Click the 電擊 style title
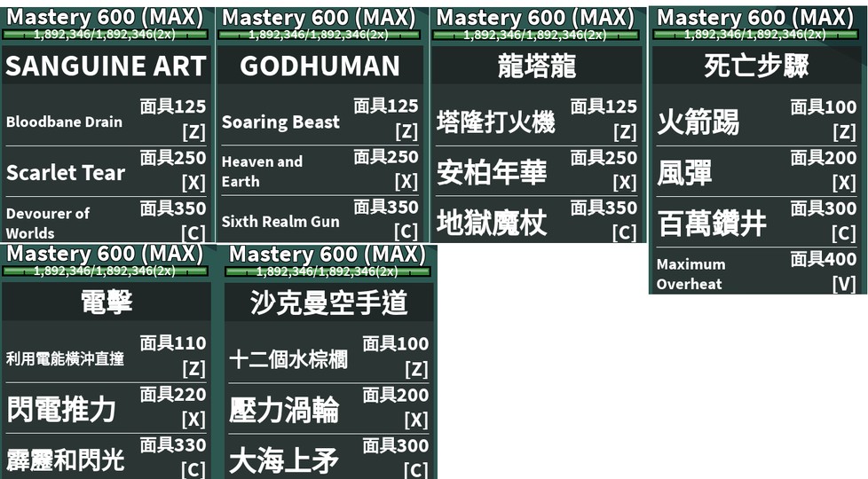Viewport: 868px width, 479px height. click(107, 302)
